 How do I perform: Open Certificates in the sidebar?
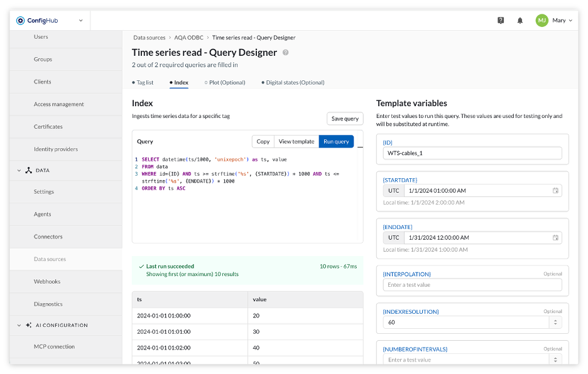click(x=66, y=127)
